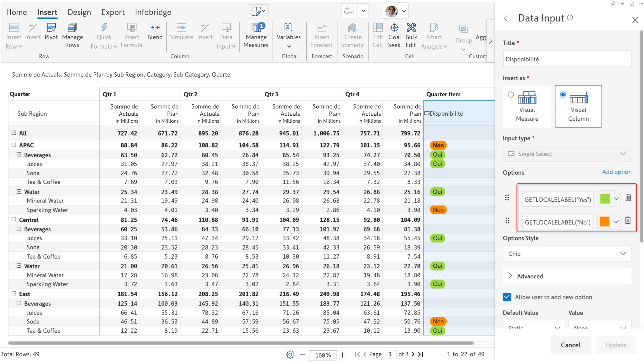
Task: Delete the GETLOCALELABEL("Yes") option
Action: coord(628,198)
